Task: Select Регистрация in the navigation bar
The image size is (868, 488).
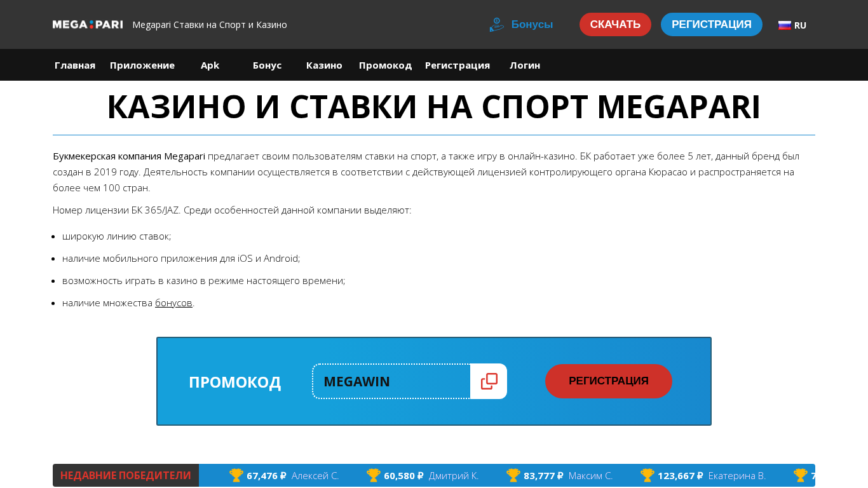Action: click(458, 65)
